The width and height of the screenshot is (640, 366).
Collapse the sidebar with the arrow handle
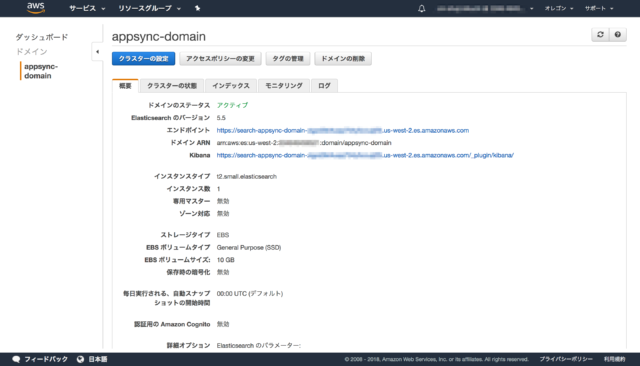coord(97,52)
